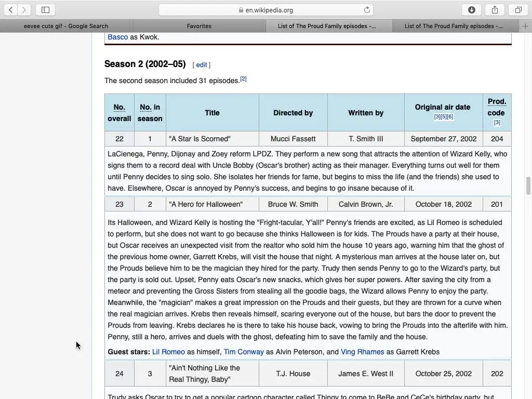Click air date 'October 18, 2002'
The image size is (532, 399).
pyautogui.click(x=444, y=204)
